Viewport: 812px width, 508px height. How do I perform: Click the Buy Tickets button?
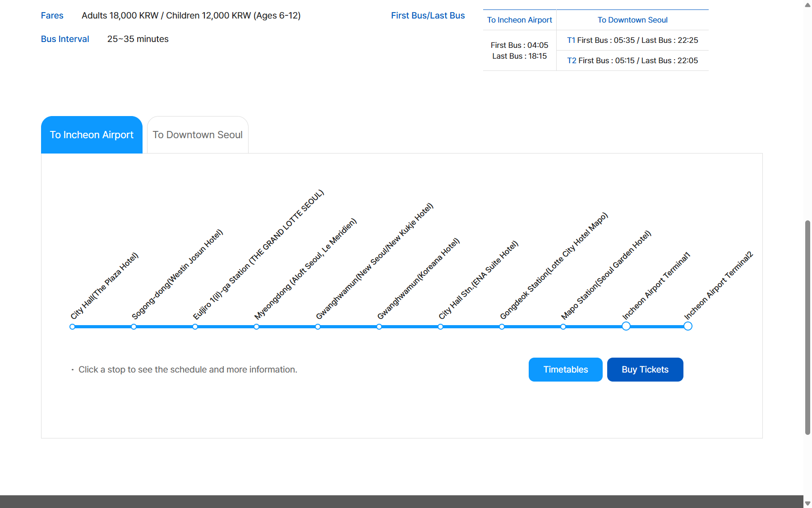click(645, 369)
